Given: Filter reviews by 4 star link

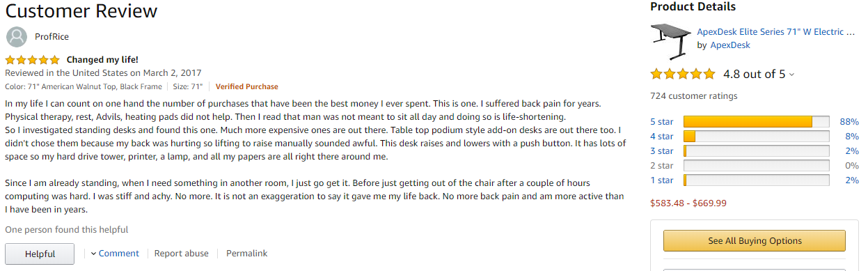Looking at the screenshot, I should (x=661, y=137).
